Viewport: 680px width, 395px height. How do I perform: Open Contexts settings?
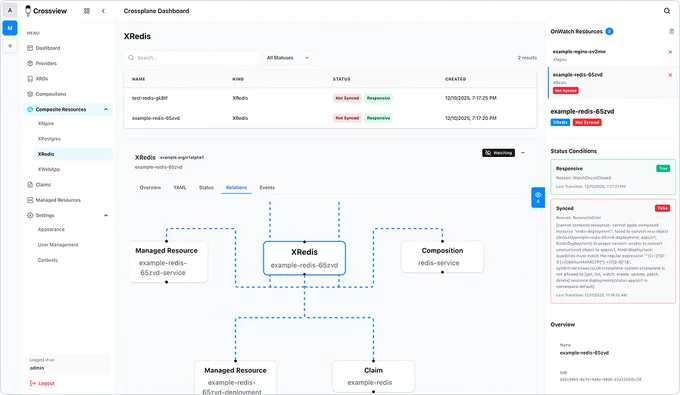[48, 260]
